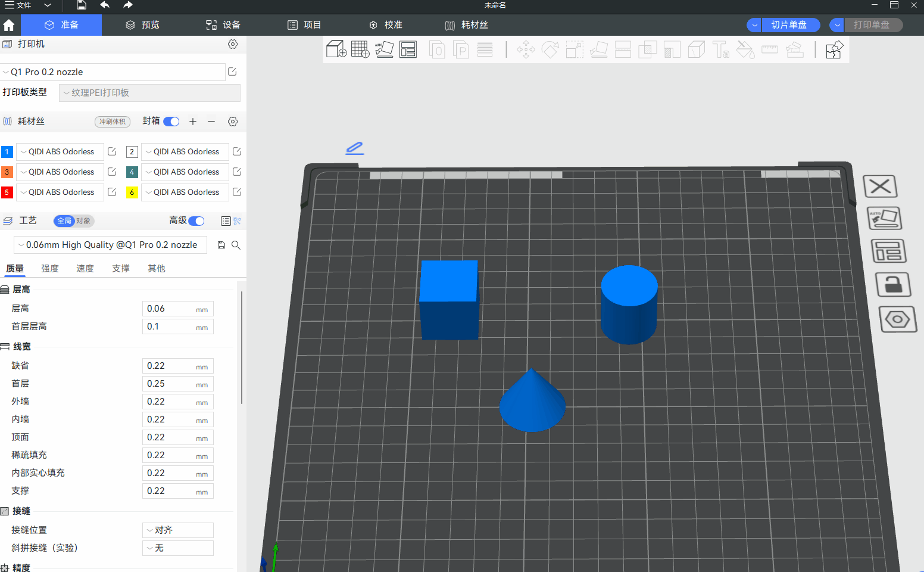
Task: Switch process scope to 对象
Action: click(83, 221)
